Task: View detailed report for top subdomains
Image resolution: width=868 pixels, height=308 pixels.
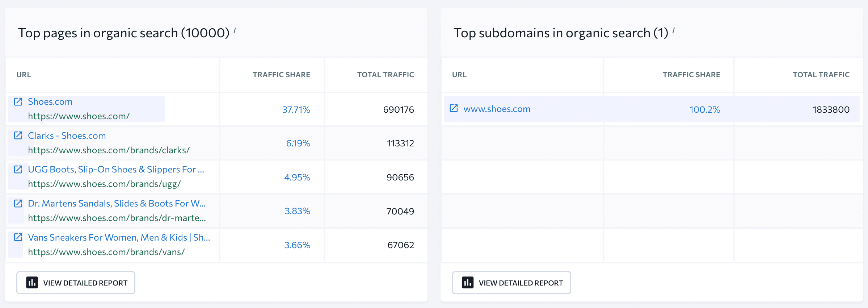Action: tap(511, 283)
